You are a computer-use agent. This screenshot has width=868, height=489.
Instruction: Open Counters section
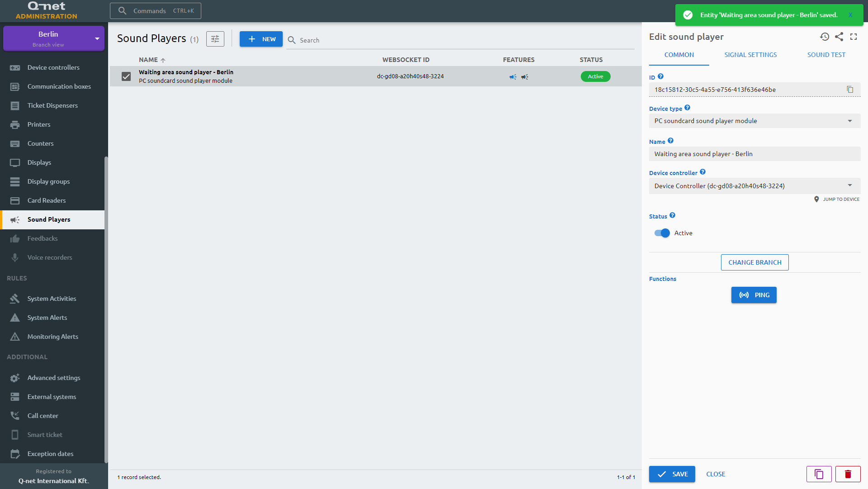click(x=53, y=143)
